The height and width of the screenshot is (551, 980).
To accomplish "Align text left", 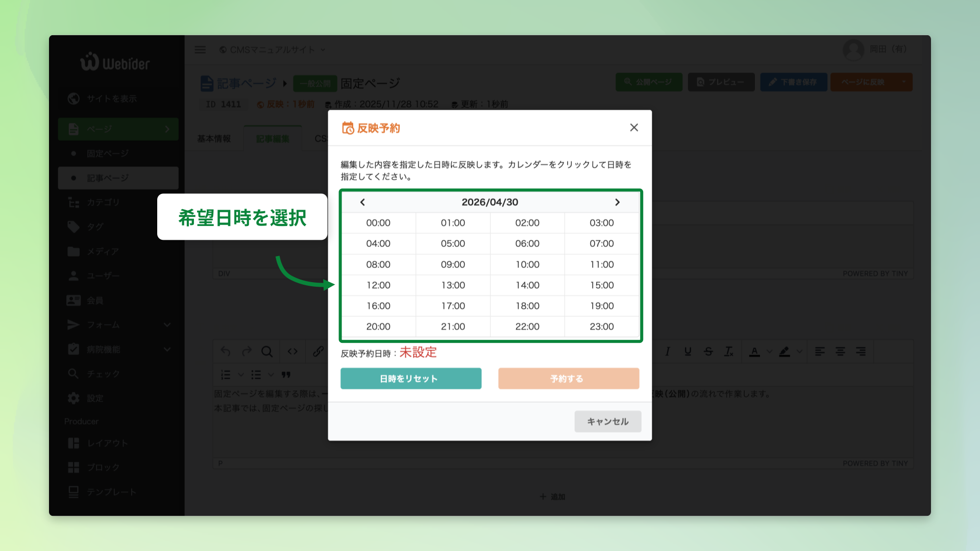I will pyautogui.click(x=820, y=352).
